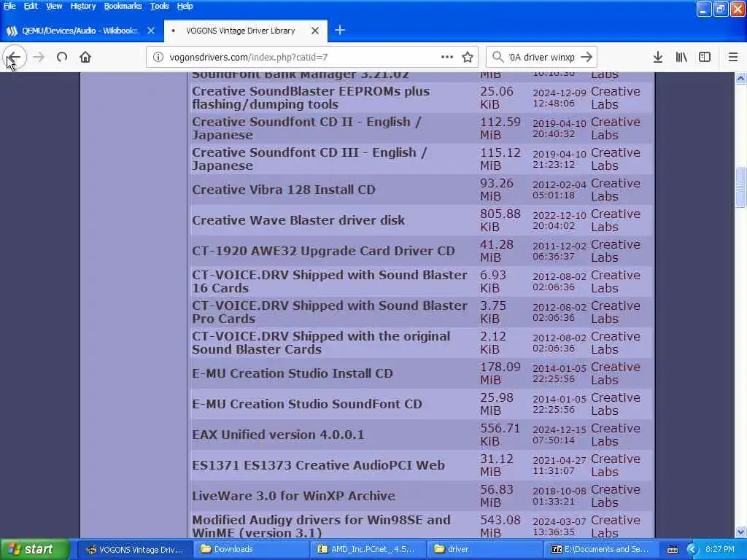Open ES1371 ES1373 Creative AudioPCI Web
747x560 pixels.
pos(318,465)
